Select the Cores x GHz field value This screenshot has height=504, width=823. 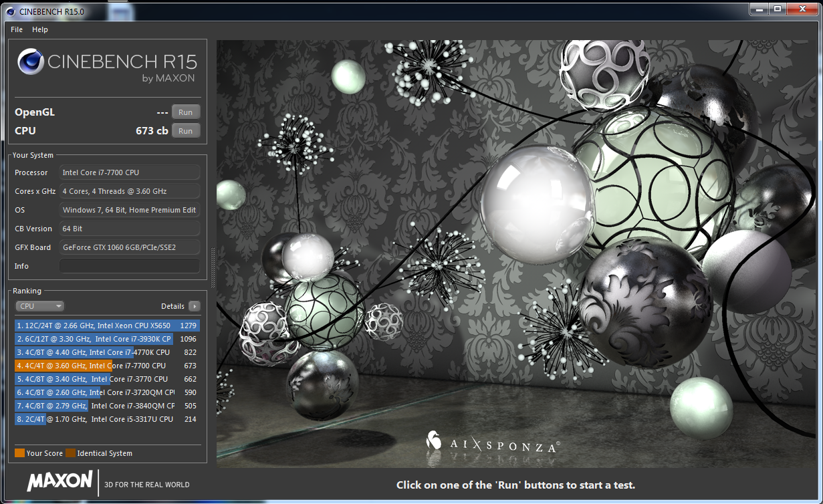pyautogui.click(x=130, y=191)
